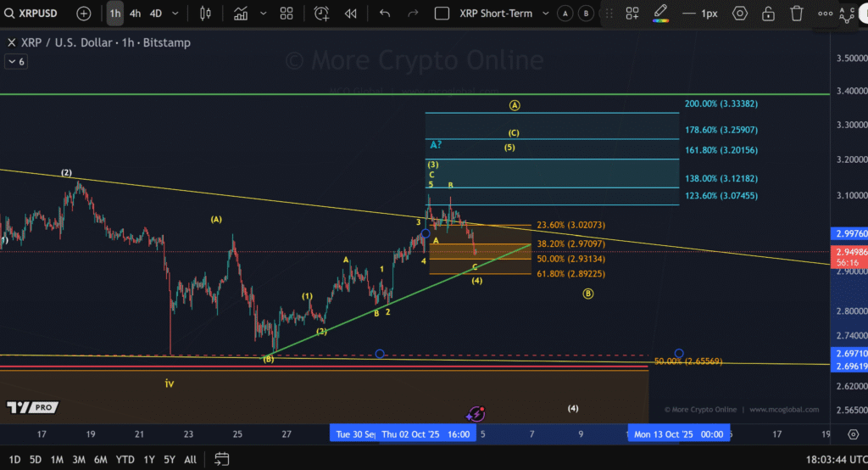Toggle the layout square checkbox icon

point(442,14)
